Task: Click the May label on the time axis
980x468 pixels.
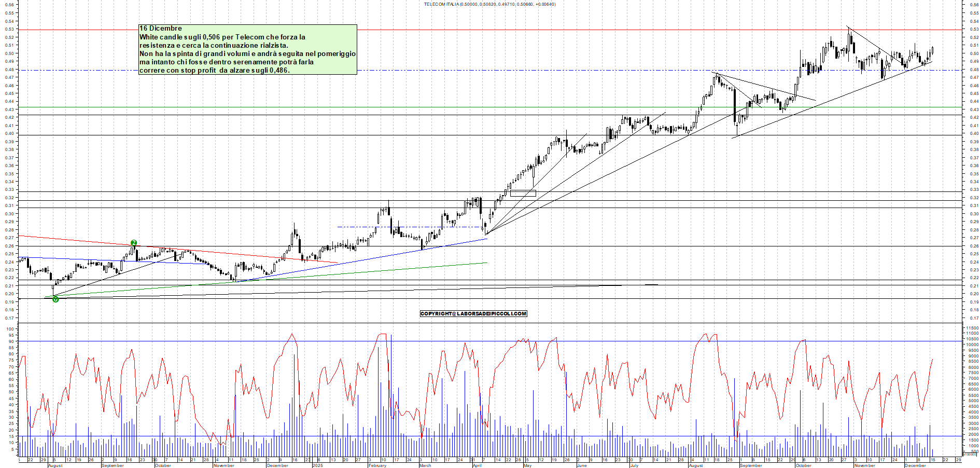Action: click(527, 465)
